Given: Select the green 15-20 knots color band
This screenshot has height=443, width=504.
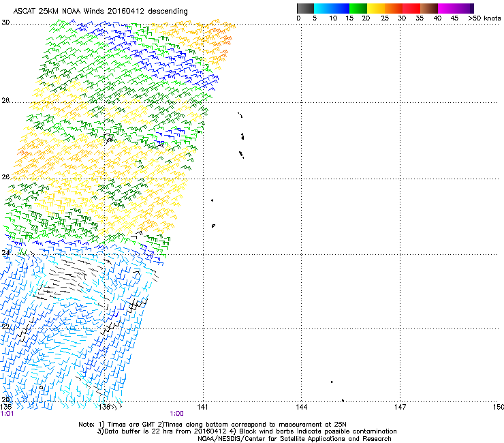Looking at the screenshot, I should 358,8.
